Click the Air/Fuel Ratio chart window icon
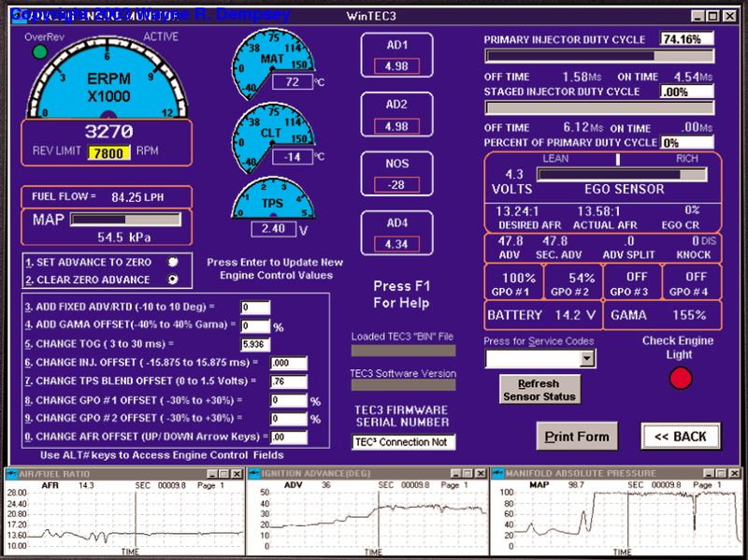The image size is (748, 560). [12, 473]
